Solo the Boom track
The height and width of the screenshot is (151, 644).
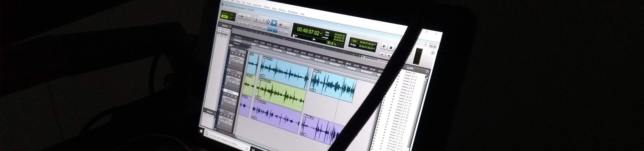tap(239, 55)
